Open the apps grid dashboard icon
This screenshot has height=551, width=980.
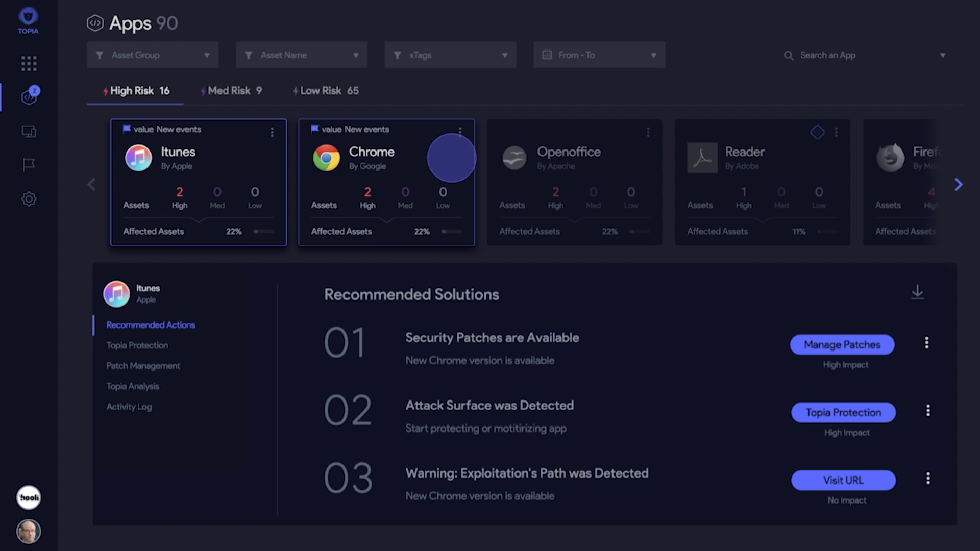[29, 63]
